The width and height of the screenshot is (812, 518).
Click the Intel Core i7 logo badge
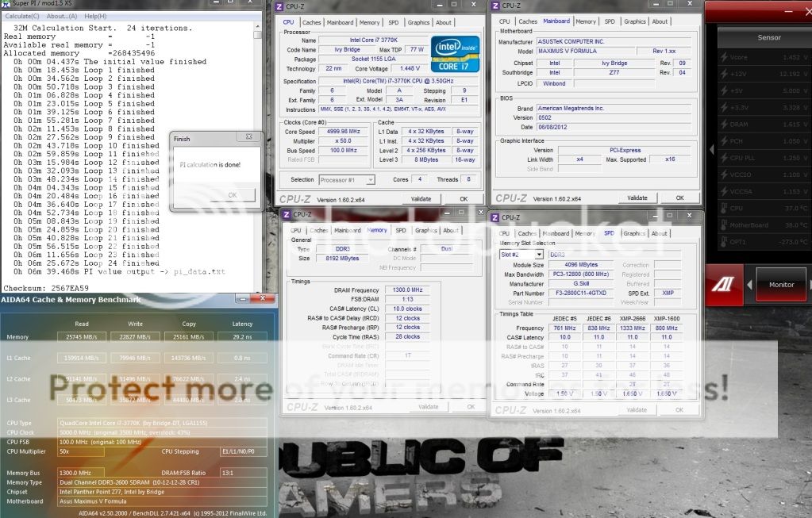coord(454,53)
